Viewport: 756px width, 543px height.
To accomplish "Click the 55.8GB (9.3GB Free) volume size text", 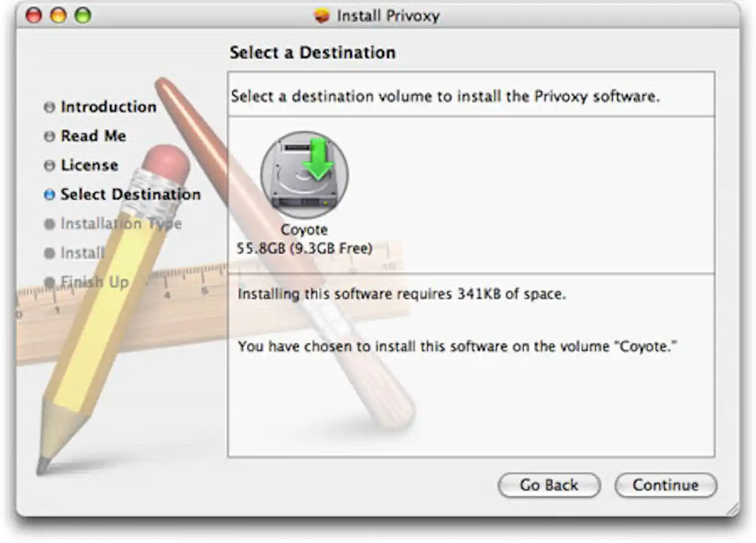I will point(304,248).
